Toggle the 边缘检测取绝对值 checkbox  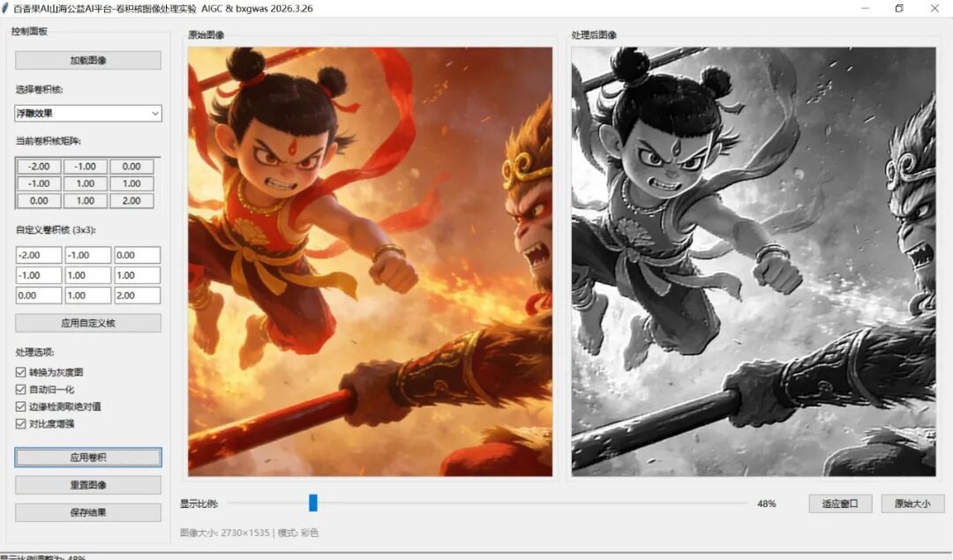point(20,407)
